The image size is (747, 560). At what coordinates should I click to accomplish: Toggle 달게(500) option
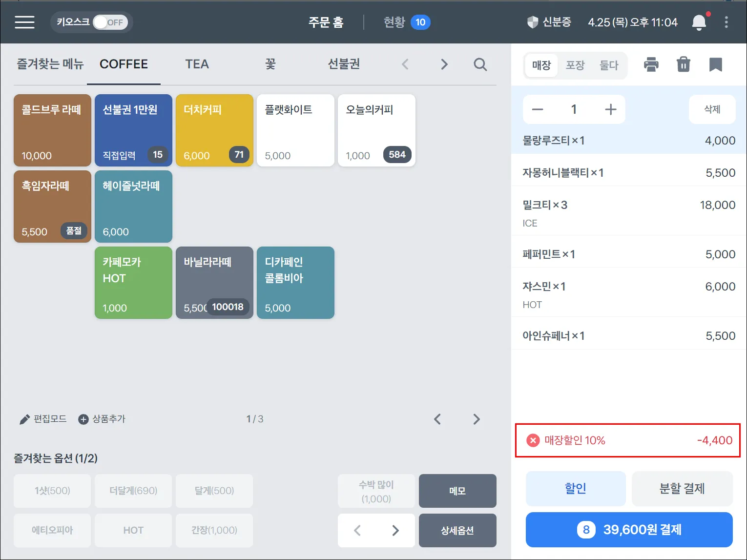[x=215, y=491]
